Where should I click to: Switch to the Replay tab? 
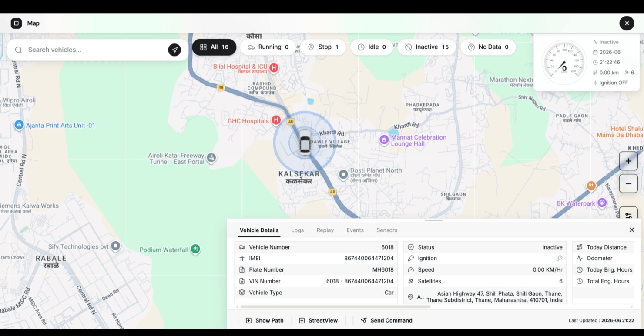tap(325, 230)
